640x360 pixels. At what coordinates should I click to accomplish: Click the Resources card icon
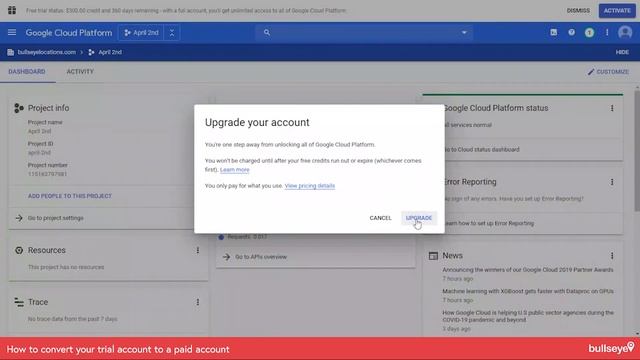point(19,250)
